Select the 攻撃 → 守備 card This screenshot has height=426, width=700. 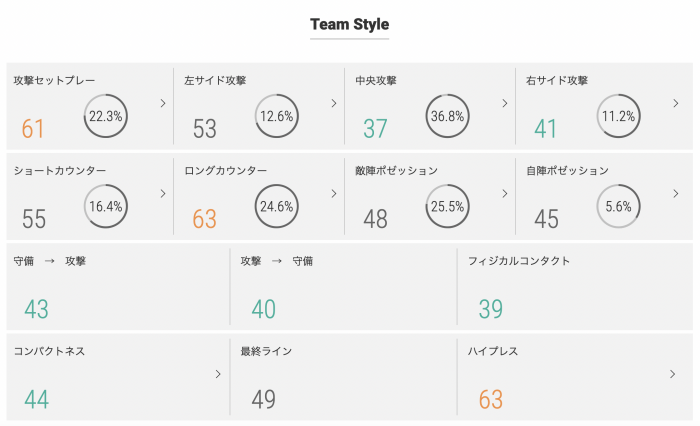344,285
